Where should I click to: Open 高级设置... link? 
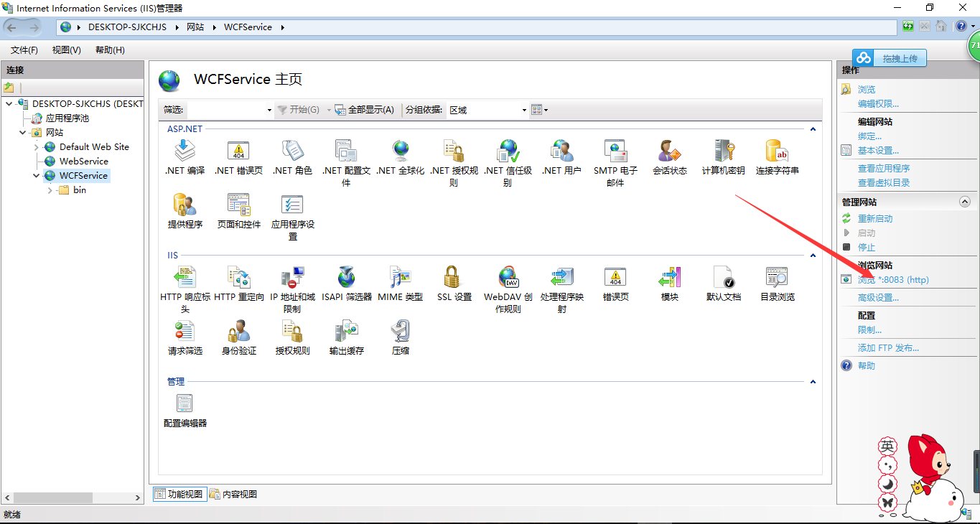878,298
